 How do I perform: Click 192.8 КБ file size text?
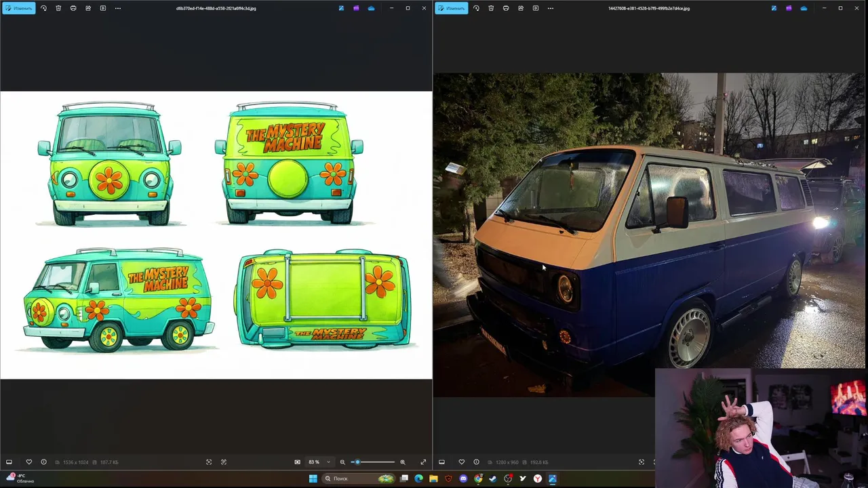pos(539,462)
